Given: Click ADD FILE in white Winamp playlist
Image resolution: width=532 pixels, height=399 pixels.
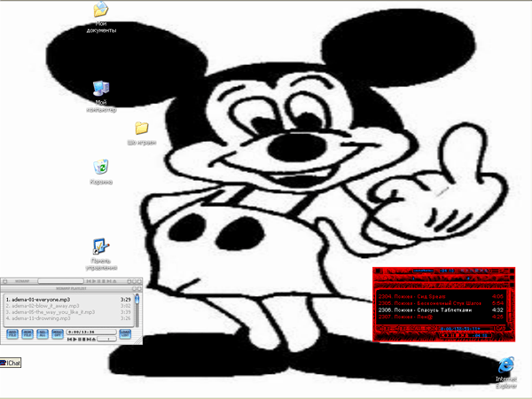Looking at the screenshot, I should (12, 334).
